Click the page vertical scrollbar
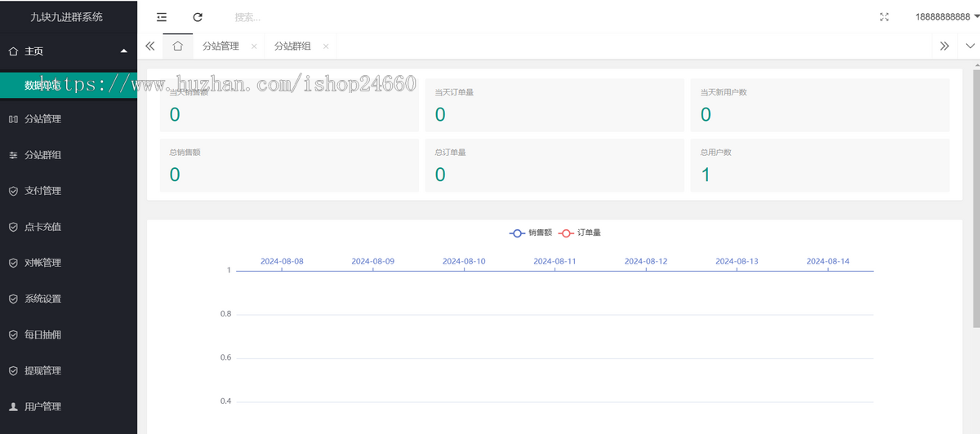This screenshot has width=980, height=434. [976, 198]
